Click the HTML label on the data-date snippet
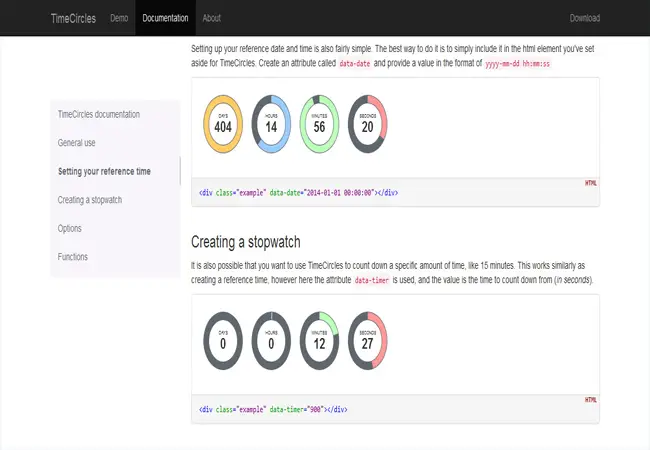 591,183
